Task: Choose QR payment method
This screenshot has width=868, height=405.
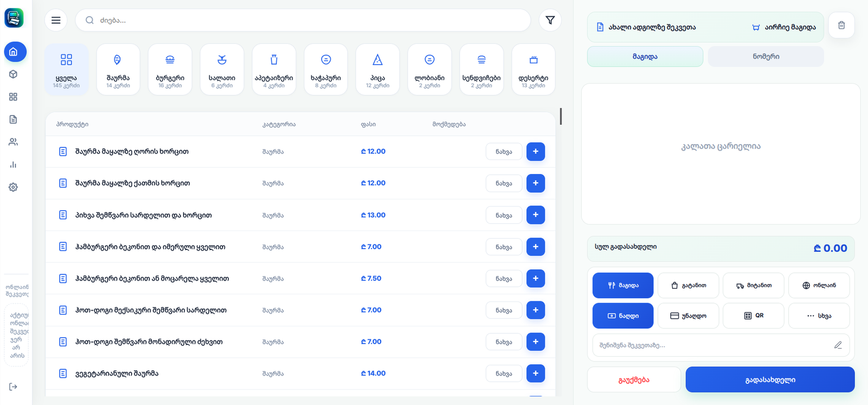Action: pos(754,316)
